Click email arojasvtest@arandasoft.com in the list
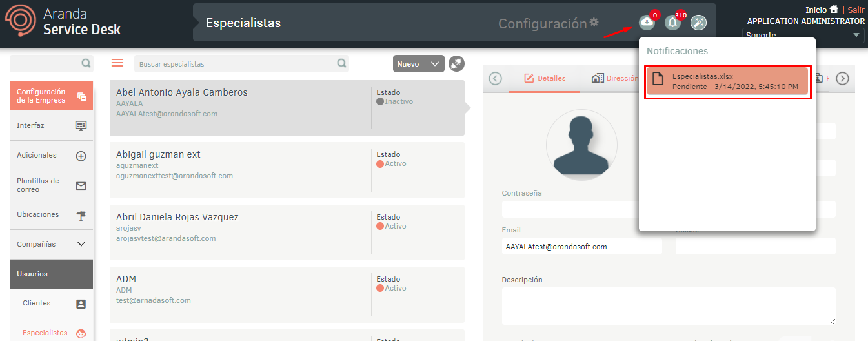The width and height of the screenshot is (868, 341). click(166, 238)
